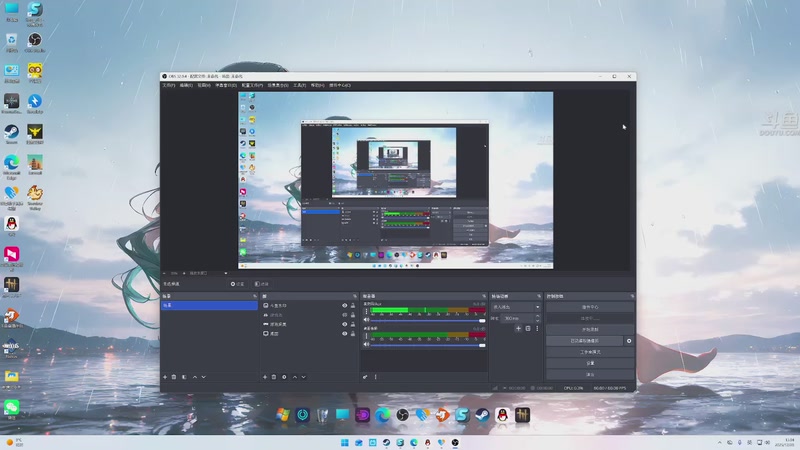Screen dimensions: 800x450
Task: Move the scene down with the arrow
Action: point(204,377)
